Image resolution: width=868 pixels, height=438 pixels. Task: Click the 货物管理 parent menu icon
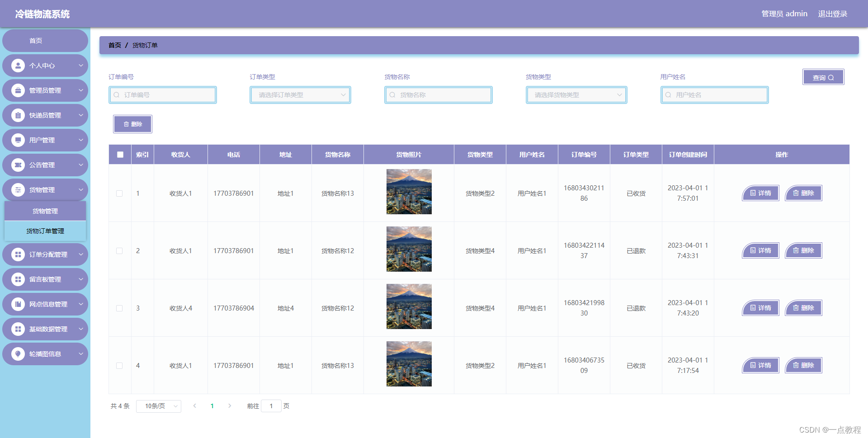pyautogui.click(x=18, y=190)
